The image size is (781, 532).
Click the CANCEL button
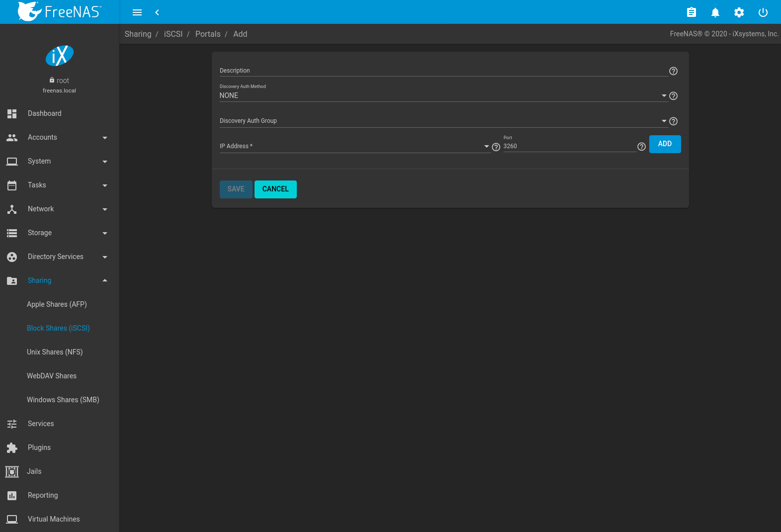[275, 189]
